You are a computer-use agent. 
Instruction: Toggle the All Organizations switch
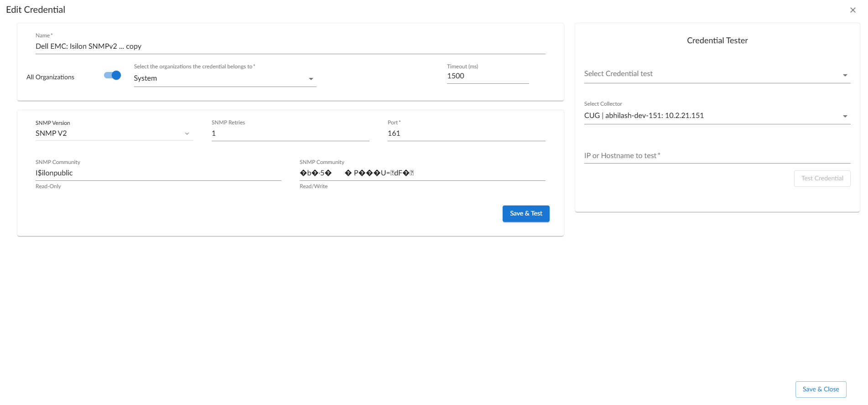(112, 76)
